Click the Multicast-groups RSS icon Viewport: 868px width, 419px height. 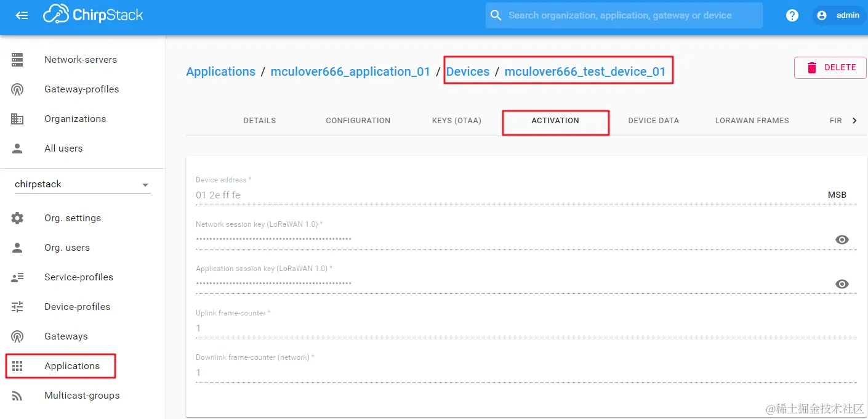tap(17, 396)
